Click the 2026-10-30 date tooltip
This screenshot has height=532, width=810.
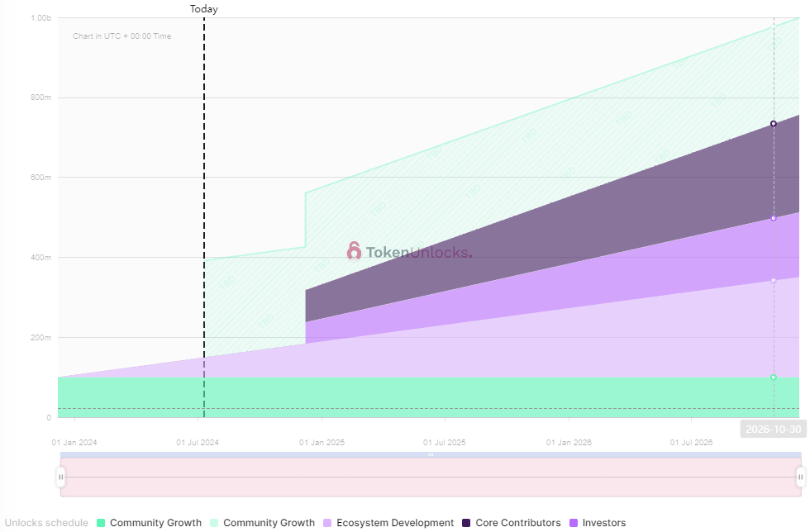click(x=774, y=430)
